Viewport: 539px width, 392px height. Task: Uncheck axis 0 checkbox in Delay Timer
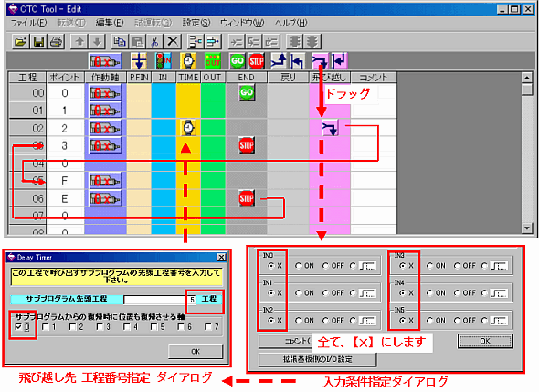(x=19, y=327)
